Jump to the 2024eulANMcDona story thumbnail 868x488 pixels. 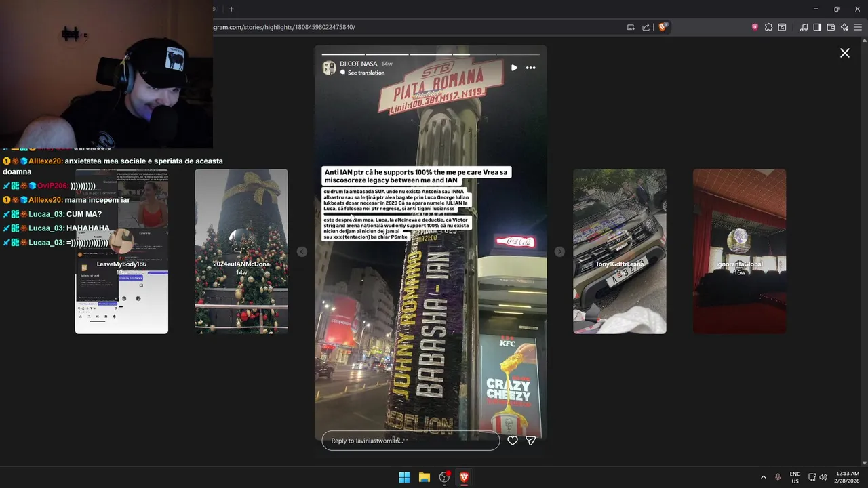click(x=241, y=251)
